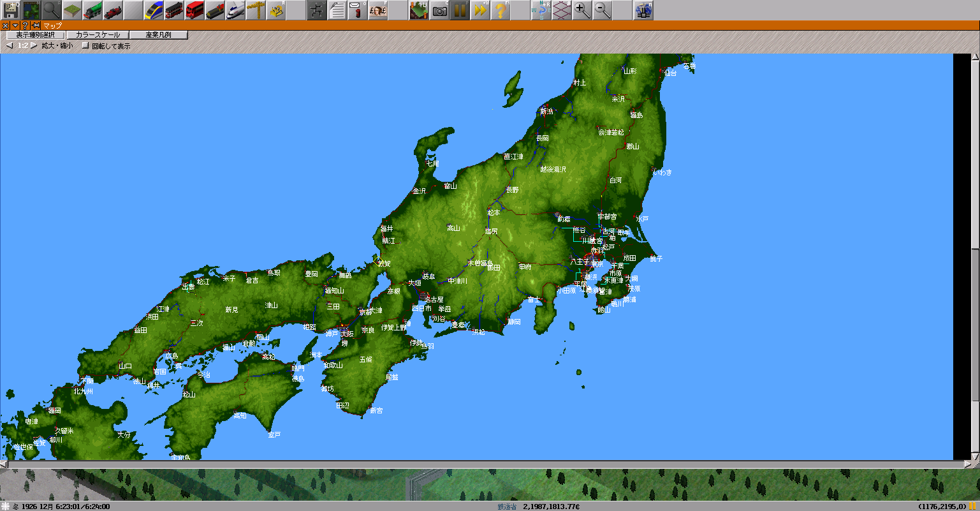
Task: Open the network globe icon
Action: (643, 10)
